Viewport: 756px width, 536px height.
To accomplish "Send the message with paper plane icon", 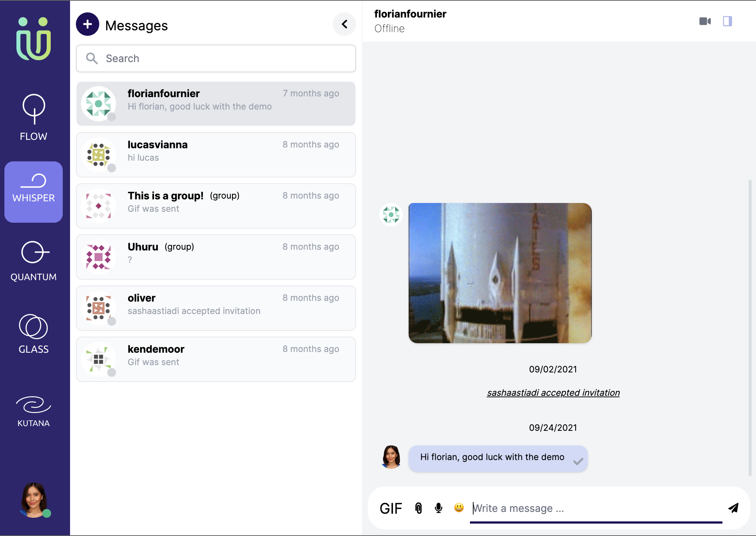I will point(733,508).
